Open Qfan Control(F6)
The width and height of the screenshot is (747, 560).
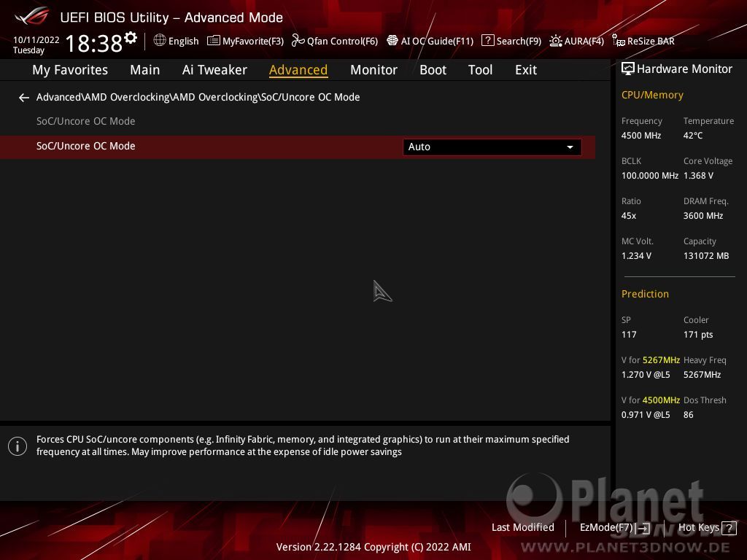pyautogui.click(x=334, y=41)
